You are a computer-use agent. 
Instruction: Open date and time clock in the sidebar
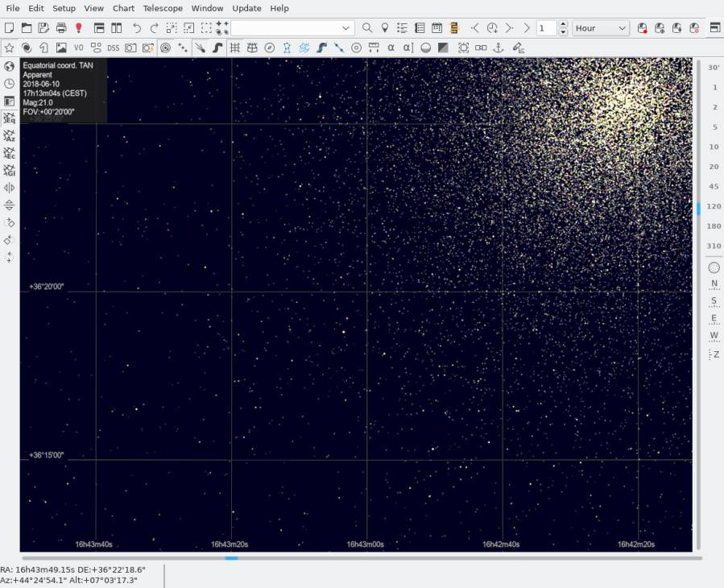click(x=9, y=84)
